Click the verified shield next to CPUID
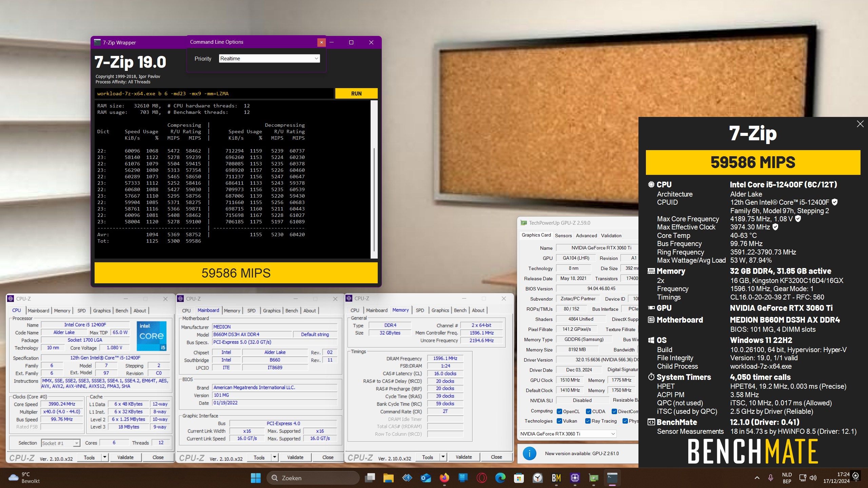Viewport: 868px width, 488px height. [835, 202]
